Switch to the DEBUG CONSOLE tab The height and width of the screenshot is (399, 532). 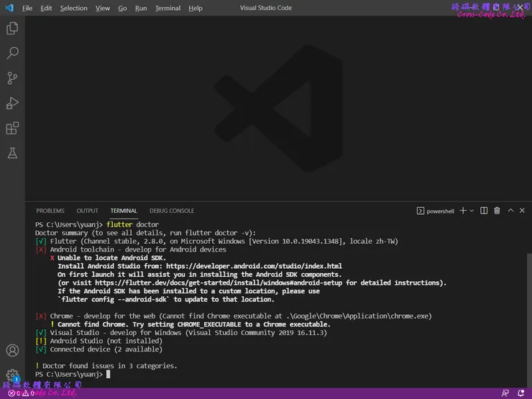point(172,211)
